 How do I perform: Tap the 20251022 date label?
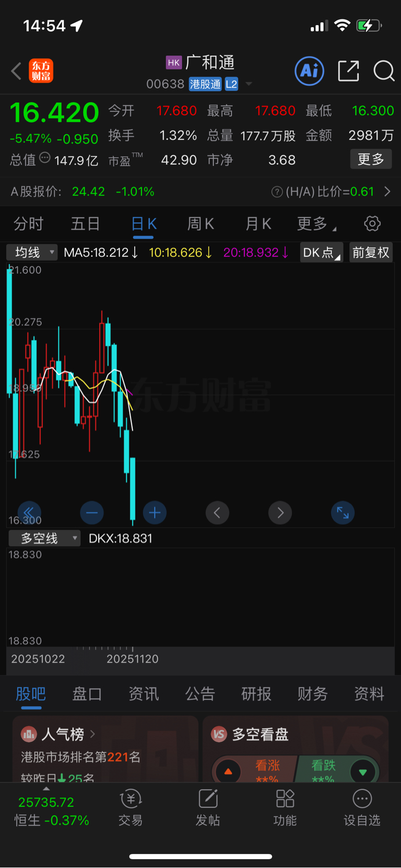[x=38, y=659]
